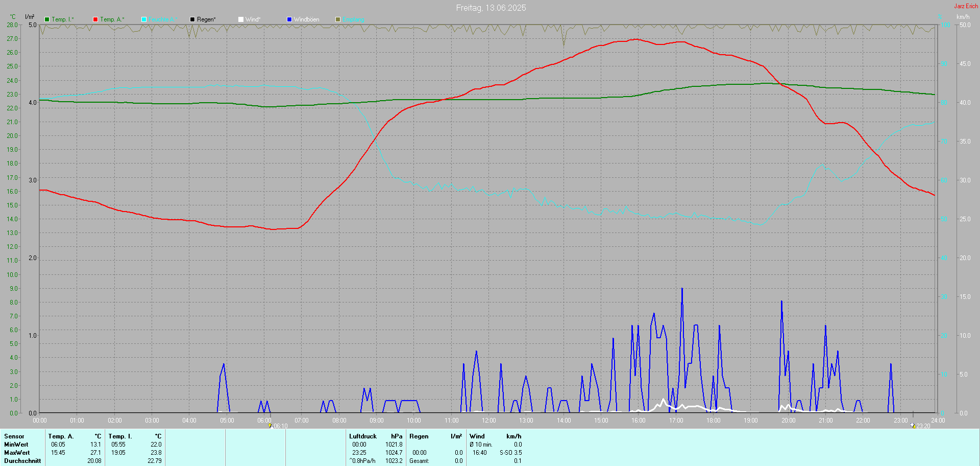Click the '15:45' max temperature time
980x466 pixels.
click(58, 453)
